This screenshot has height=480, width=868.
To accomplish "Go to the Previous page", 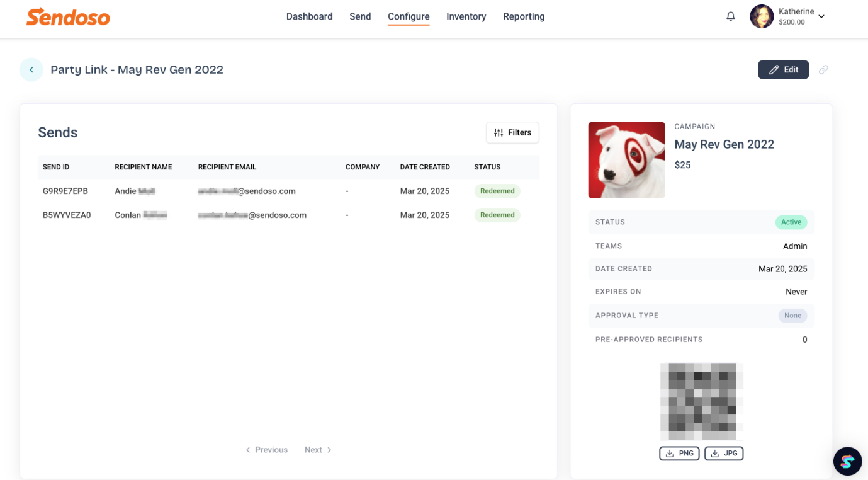I will coord(266,450).
